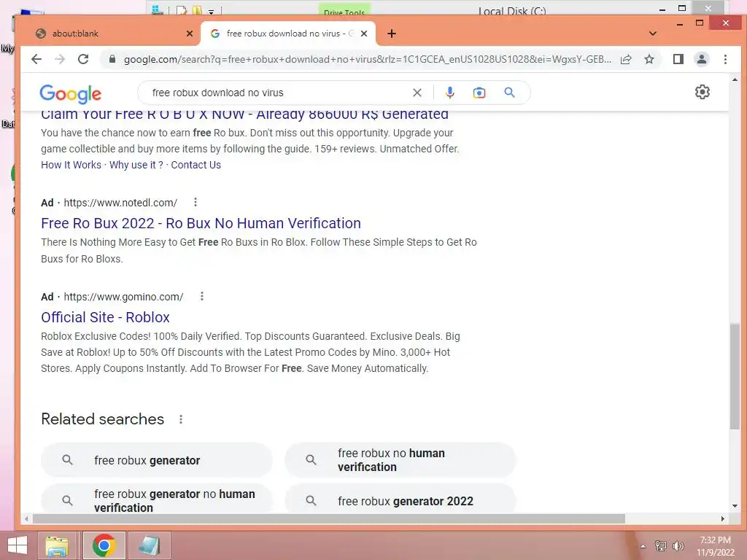Open Free Ro Bux 2022 ad link
The height and width of the screenshot is (560, 747).
coord(201,223)
